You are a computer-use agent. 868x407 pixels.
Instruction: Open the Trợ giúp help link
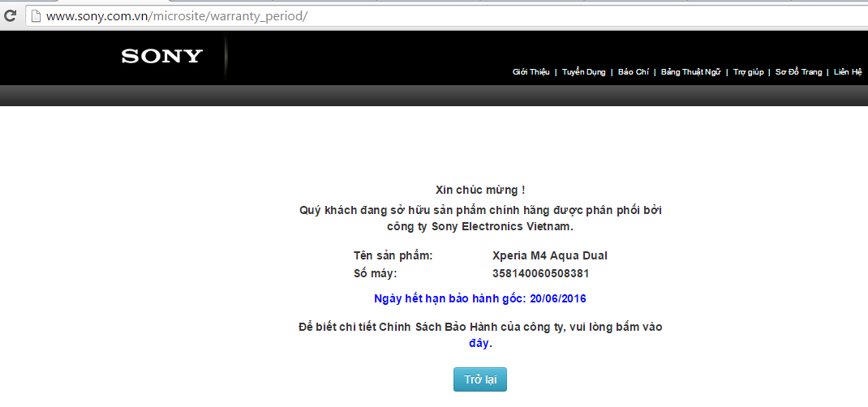(749, 72)
